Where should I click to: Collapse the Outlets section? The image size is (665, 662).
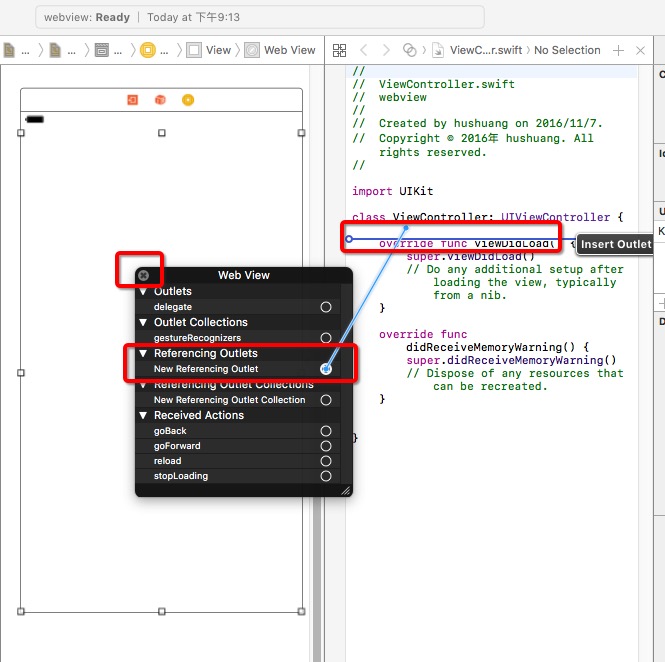[x=143, y=292]
